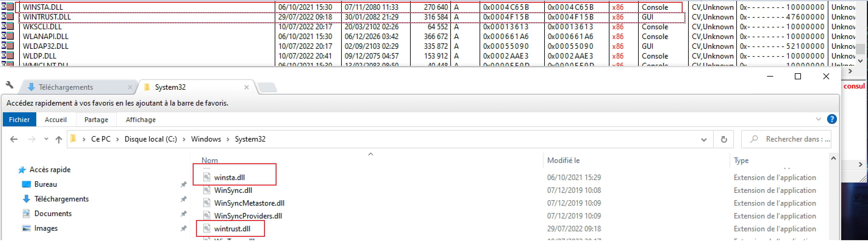The image size is (868, 242).
Task: Select the wintrust.dll file
Action: (232, 229)
